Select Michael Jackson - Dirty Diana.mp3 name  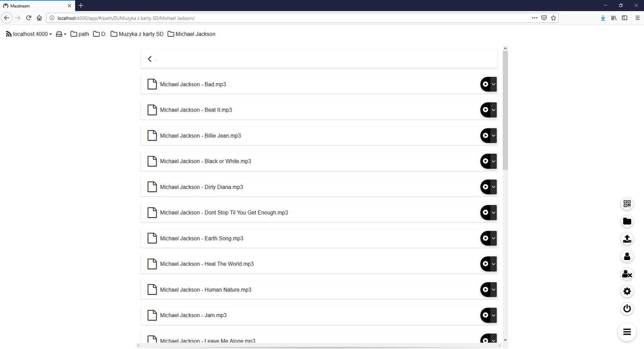(x=202, y=187)
